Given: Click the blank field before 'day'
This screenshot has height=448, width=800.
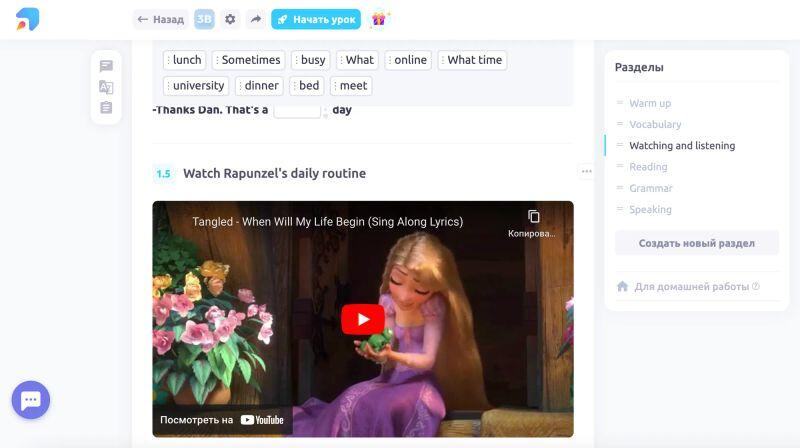Looking at the screenshot, I should click(x=297, y=110).
